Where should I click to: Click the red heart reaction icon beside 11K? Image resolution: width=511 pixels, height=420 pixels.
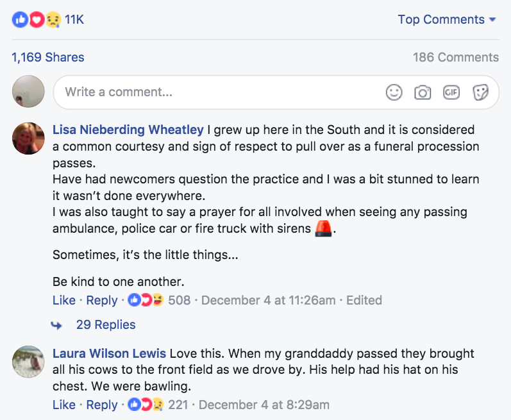coord(37,19)
